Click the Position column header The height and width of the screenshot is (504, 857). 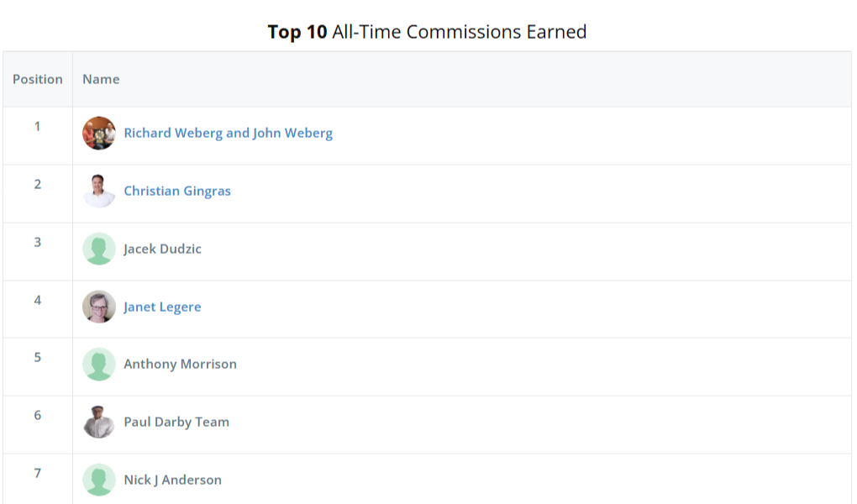click(38, 80)
